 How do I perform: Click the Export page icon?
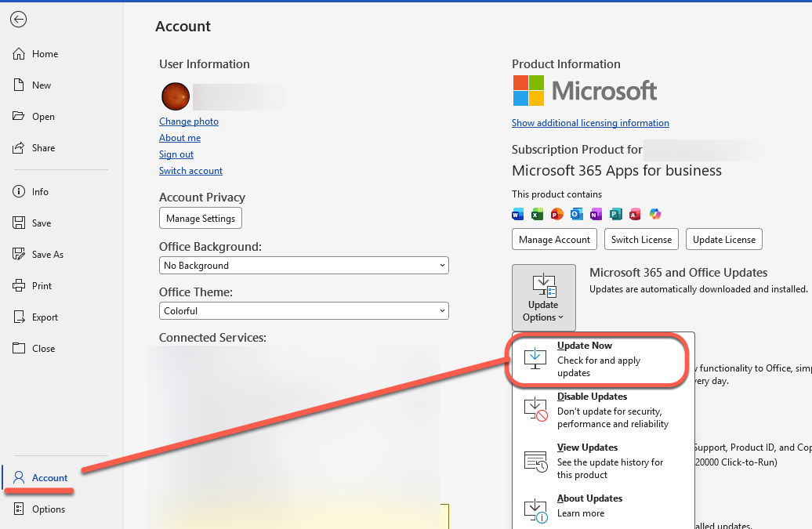[x=19, y=317]
